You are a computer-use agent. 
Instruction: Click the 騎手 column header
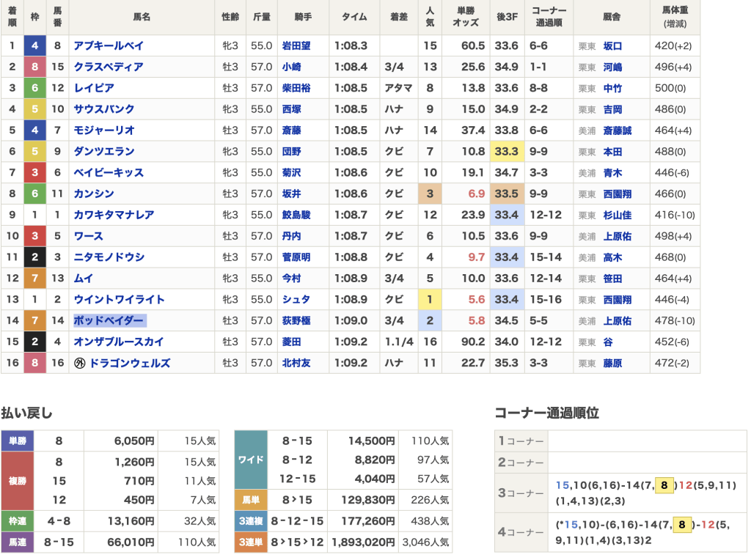[x=303, y=17]
